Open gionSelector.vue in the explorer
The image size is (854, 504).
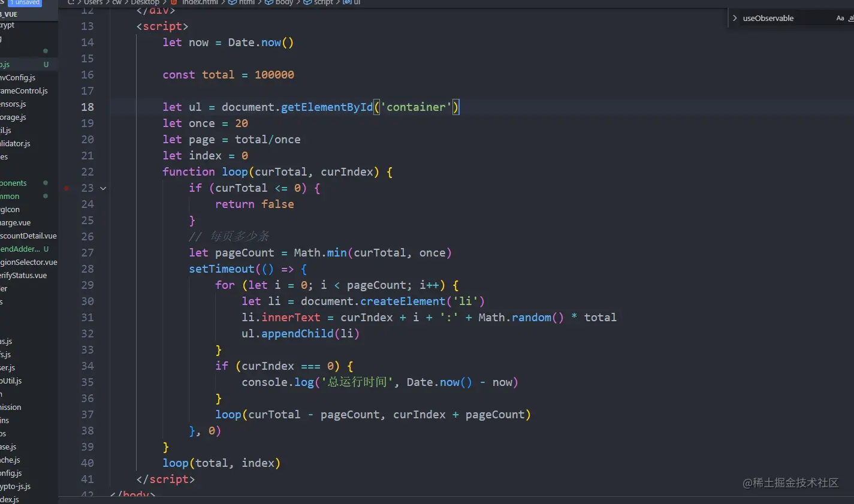(29, 262)
